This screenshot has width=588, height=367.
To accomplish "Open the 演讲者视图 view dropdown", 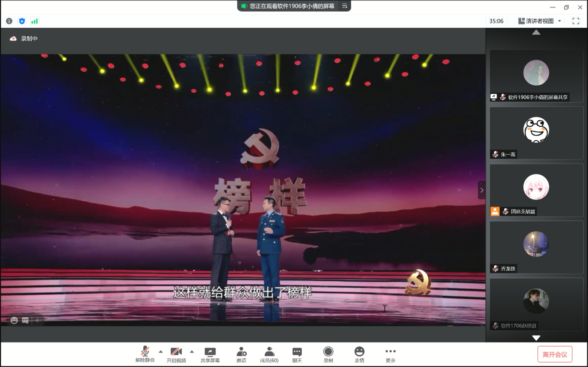I will point(540,21).
